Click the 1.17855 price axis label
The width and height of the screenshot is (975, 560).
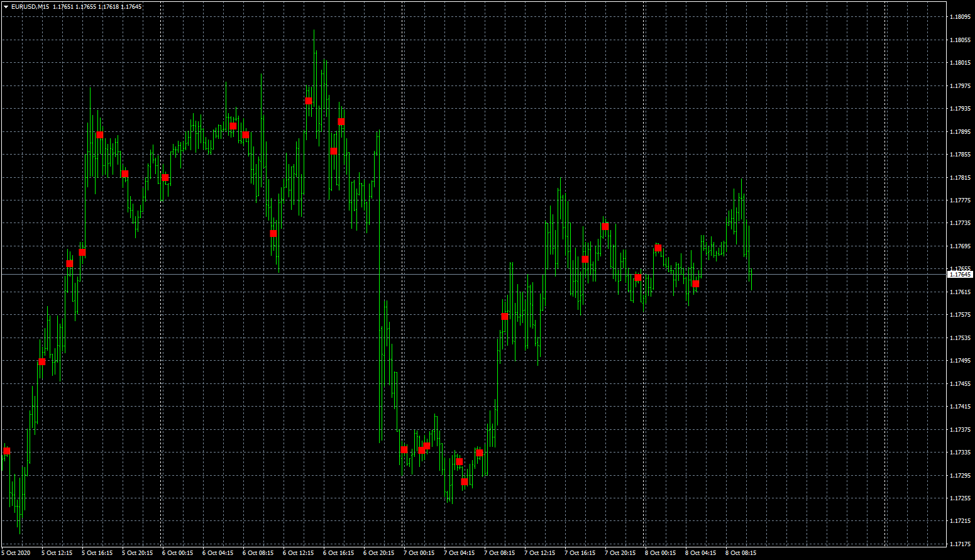(x=960, y=155)
